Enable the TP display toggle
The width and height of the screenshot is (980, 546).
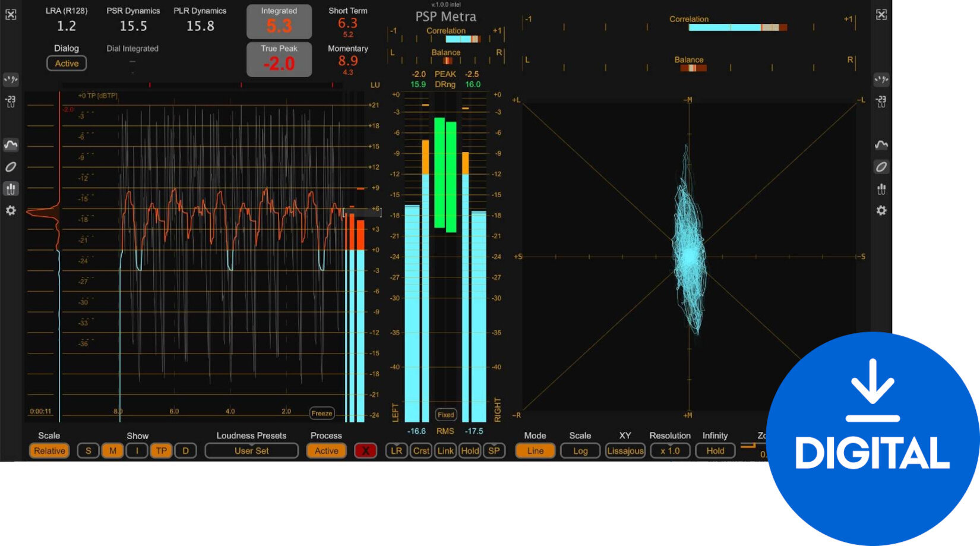161,450
